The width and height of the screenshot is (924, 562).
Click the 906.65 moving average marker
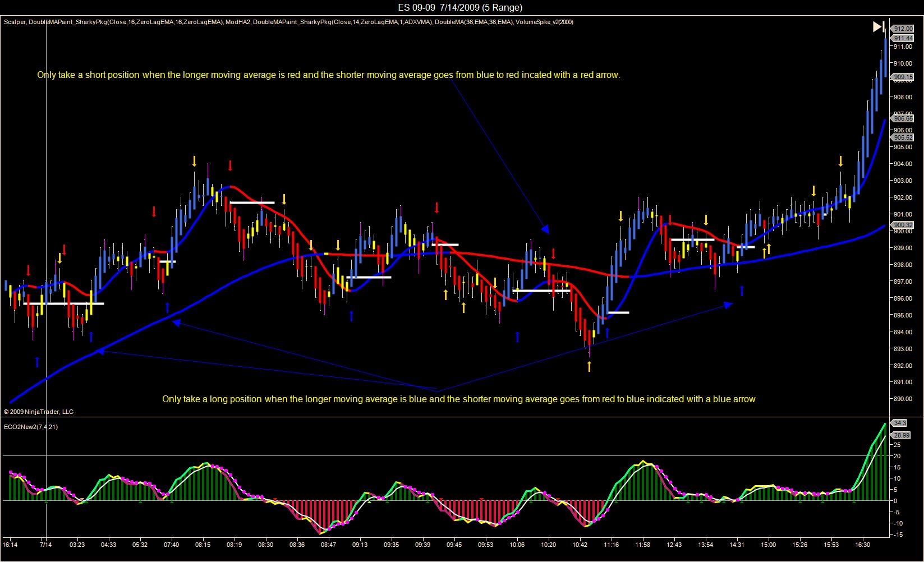903,118
